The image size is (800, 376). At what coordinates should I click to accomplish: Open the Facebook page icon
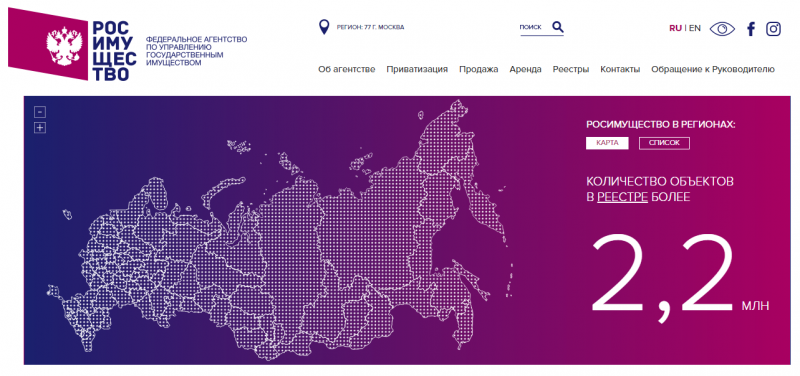coord(751,29)
